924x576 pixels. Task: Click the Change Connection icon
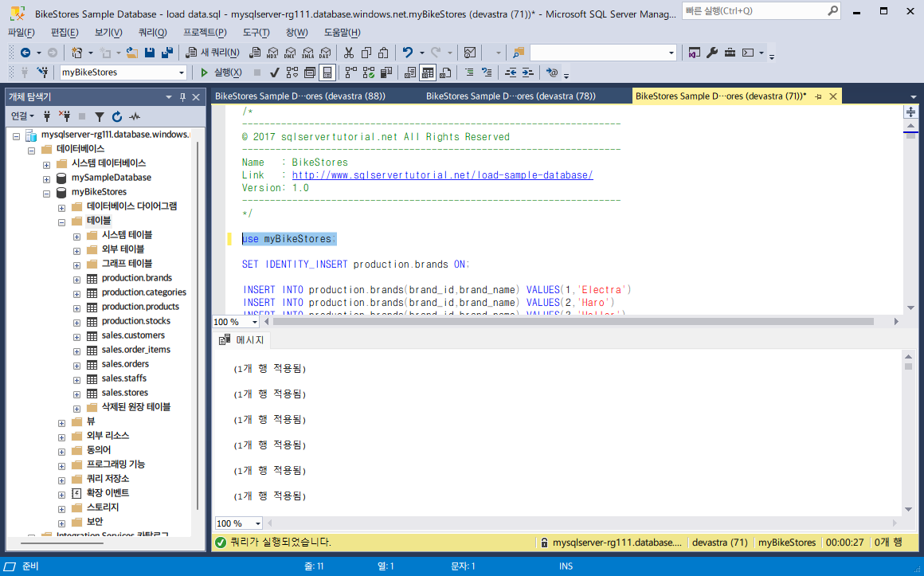(42, 72)
